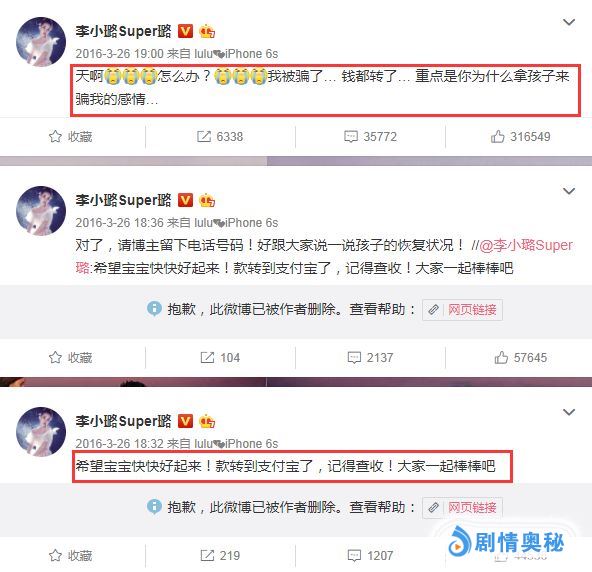The width and height of the screenshot is (592, 572).
Task: Like the post showing 57645 likes
Action: tap(520, 358)
